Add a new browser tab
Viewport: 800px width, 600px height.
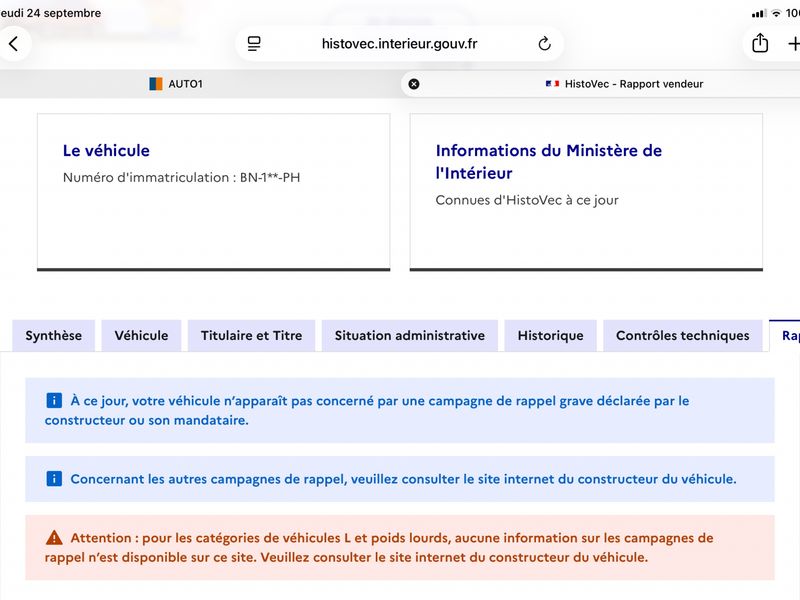coord(793,44)
